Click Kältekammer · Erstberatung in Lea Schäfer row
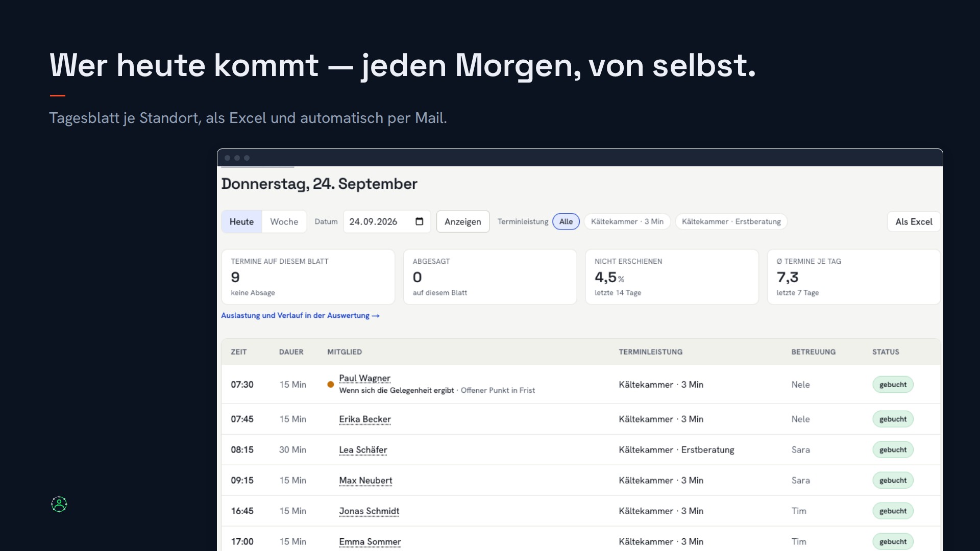980x551 pixels. 676,449
